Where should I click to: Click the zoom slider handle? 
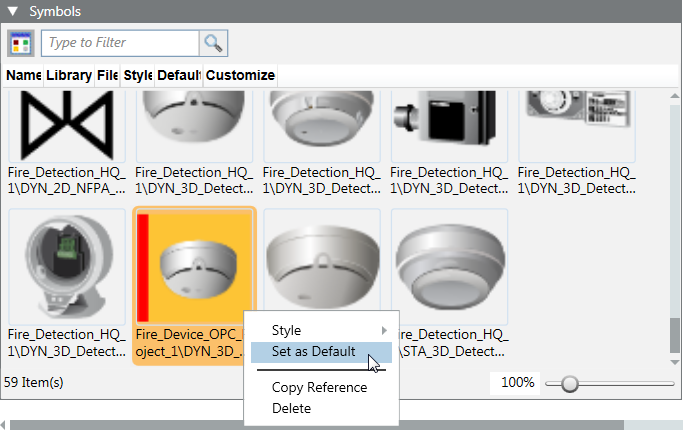[x=569, y=383]
